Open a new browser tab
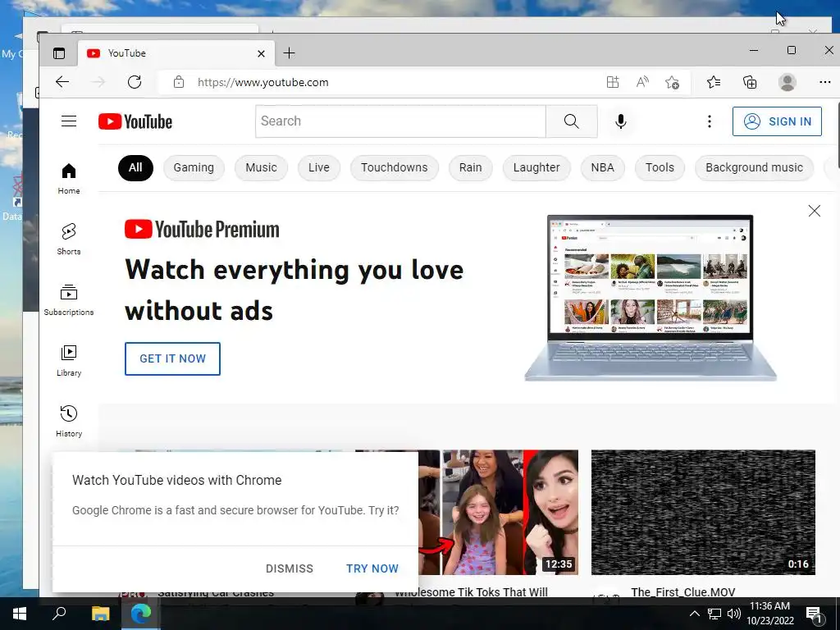This screenshot has width=840, height=630. tap(289, 53)
